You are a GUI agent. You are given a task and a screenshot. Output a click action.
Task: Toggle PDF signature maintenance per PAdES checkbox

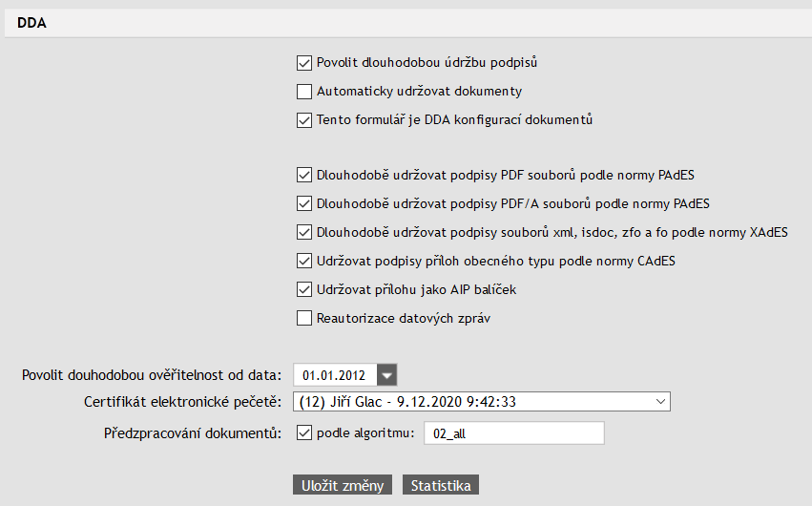point(304,176)
